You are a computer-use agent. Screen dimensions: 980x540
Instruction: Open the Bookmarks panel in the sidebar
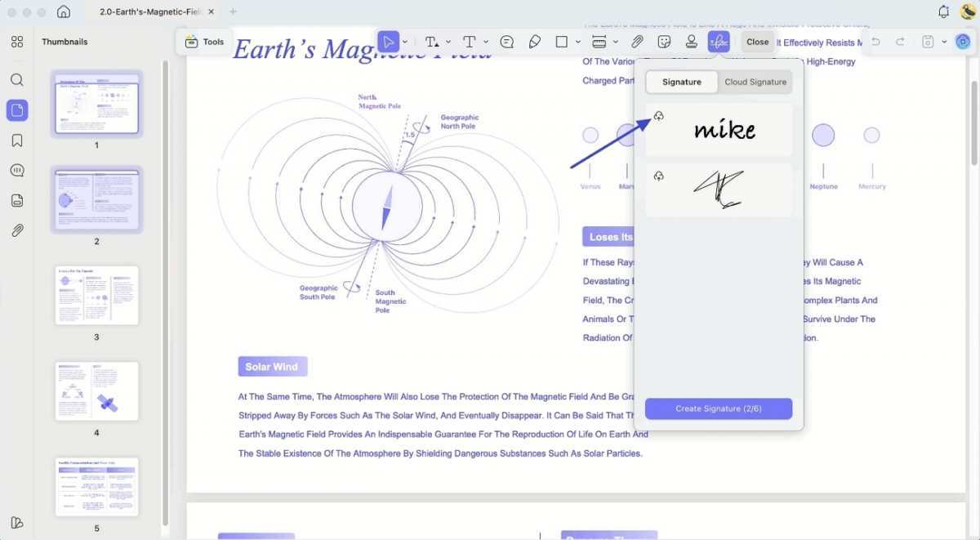pyautogui.click(x=17, y=141)
